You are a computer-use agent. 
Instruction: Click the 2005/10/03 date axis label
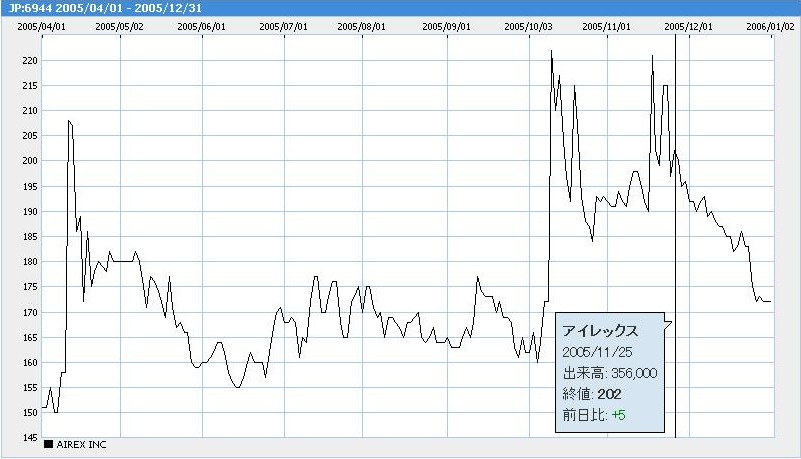pyautogui.click(x=528, y=27)
